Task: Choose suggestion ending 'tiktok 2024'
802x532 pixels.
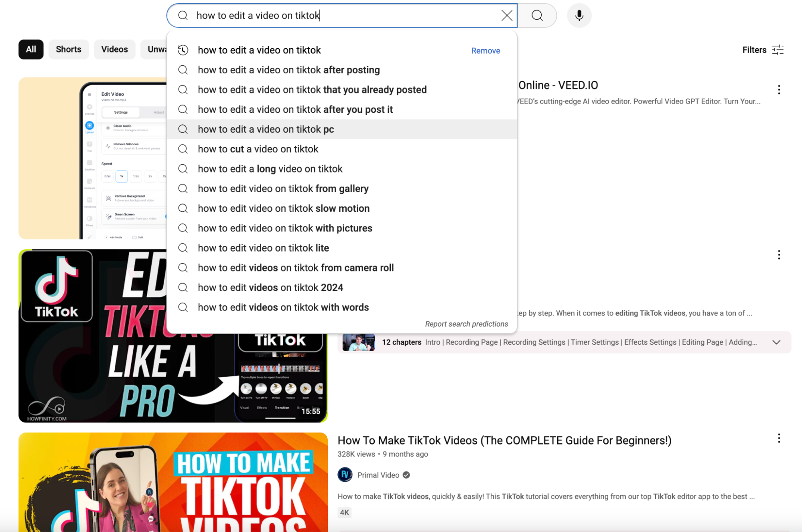Action: pos(341,287)
